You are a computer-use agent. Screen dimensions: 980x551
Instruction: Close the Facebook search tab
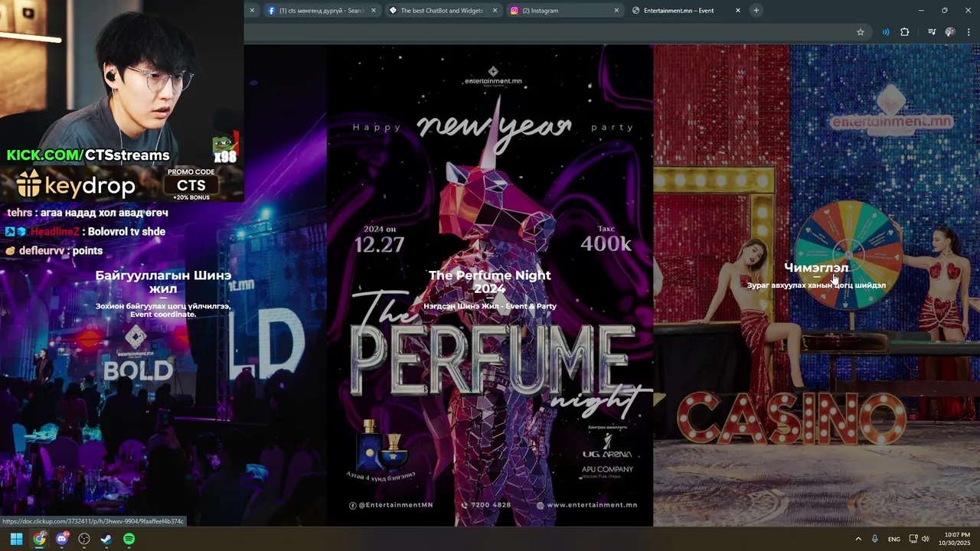pyautogui.click(x=374, y=11)
